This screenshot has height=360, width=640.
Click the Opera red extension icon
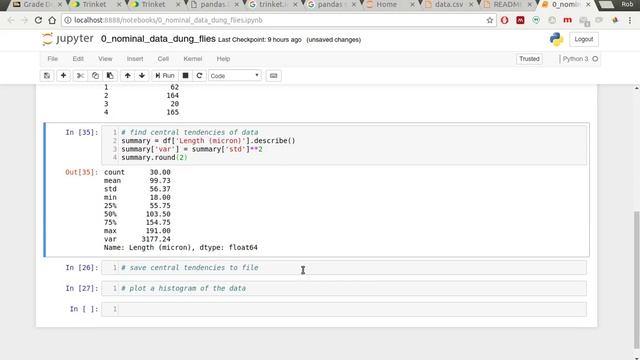click(x=504, y=20)
